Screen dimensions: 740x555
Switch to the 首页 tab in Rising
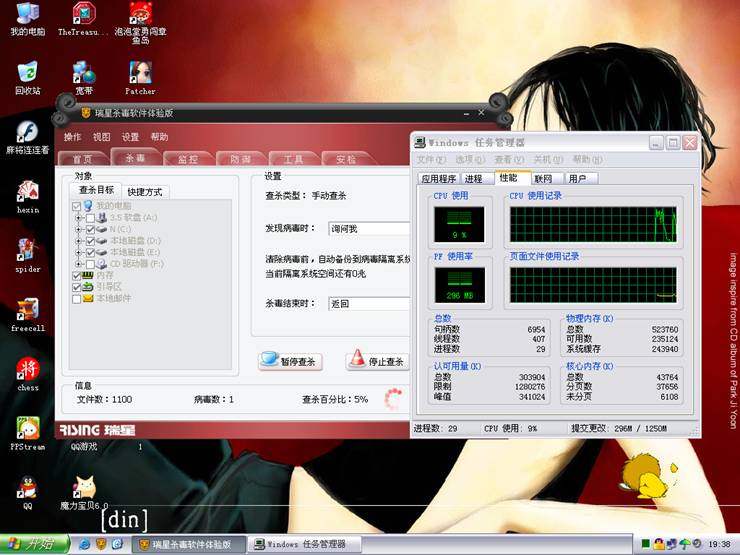pos(83,159)
